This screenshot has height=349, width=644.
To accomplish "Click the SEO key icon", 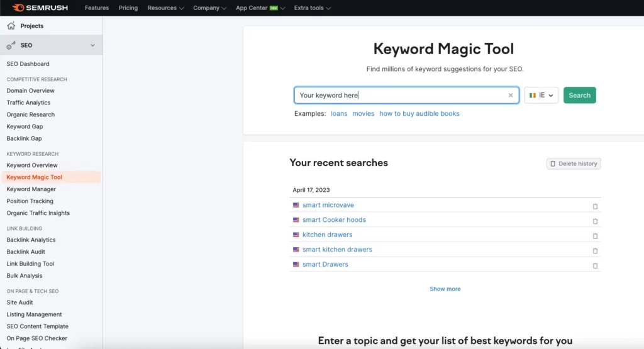I will click(x=11, y=45).
